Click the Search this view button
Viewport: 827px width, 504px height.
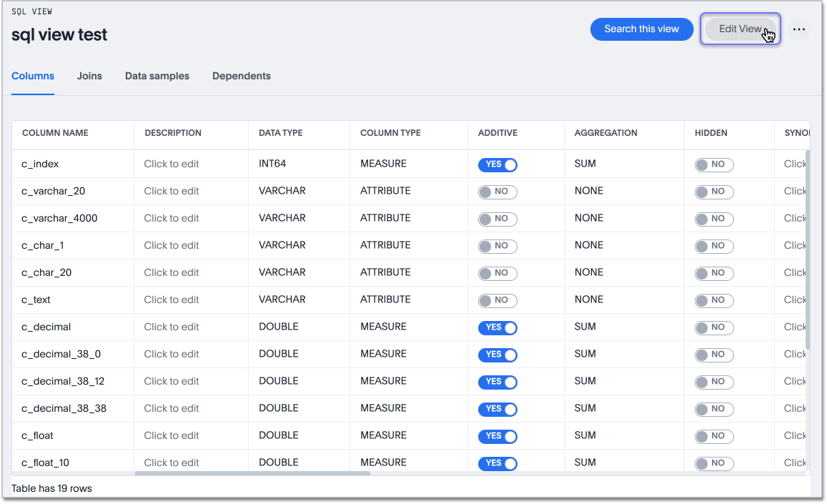pyautogui.click(x=641, y=29)
